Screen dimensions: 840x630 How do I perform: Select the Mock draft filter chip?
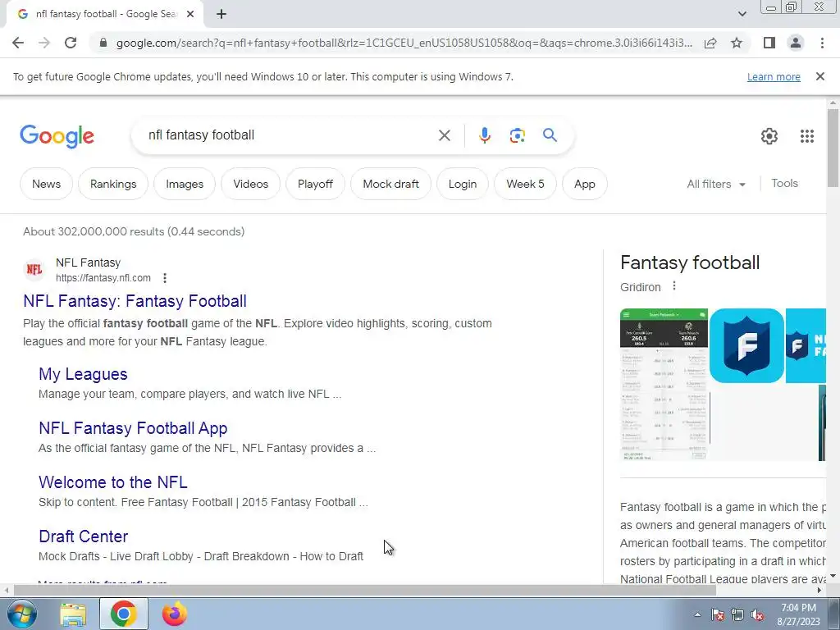click(x=390, y=184)
